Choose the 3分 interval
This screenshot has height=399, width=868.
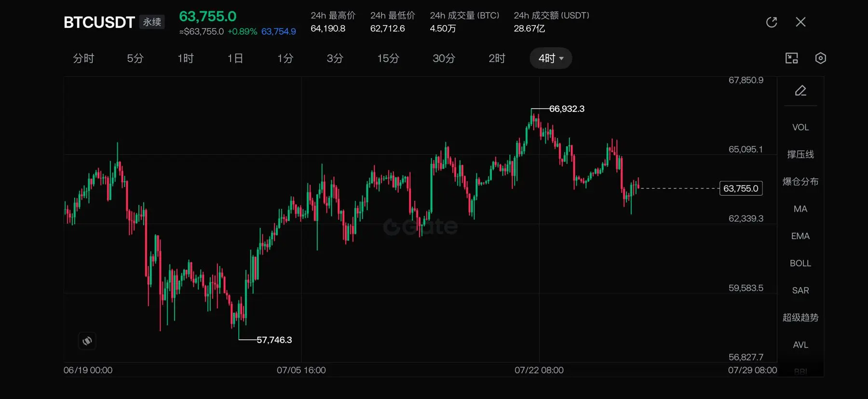335,58
